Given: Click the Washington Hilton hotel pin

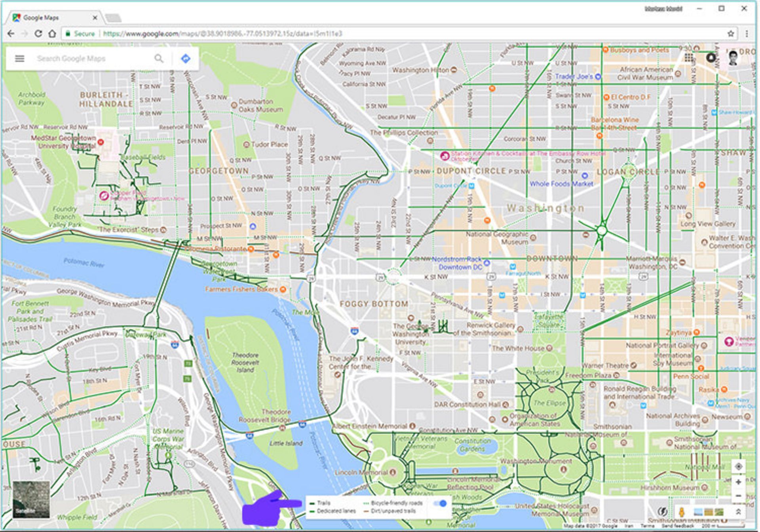Looking at the screenshot, I should click(454, 70).
